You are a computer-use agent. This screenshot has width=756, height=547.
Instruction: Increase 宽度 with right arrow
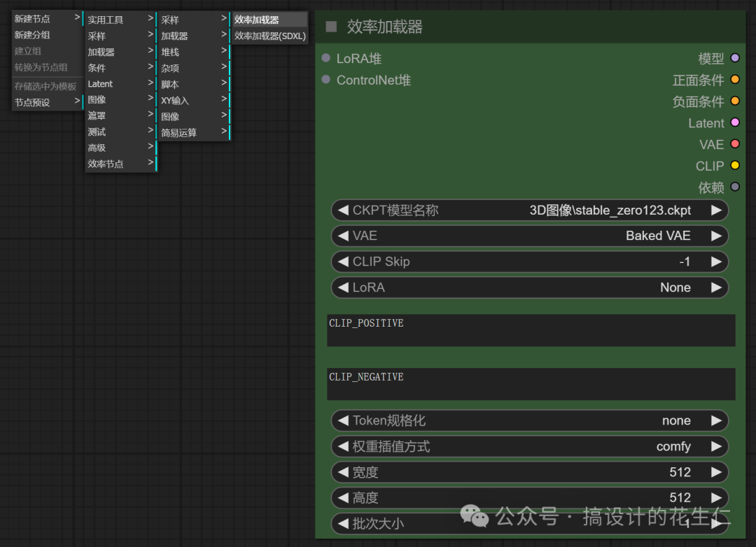click(x=717, y=472)
